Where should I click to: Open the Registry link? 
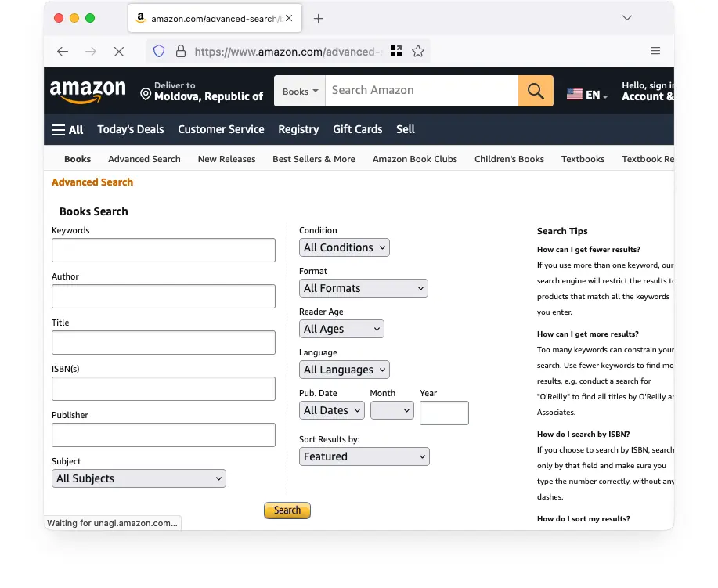pos(298,130)
